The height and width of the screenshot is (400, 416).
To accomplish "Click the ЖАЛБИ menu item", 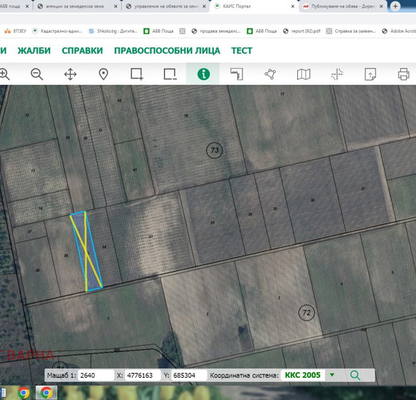I will (34, 51).
